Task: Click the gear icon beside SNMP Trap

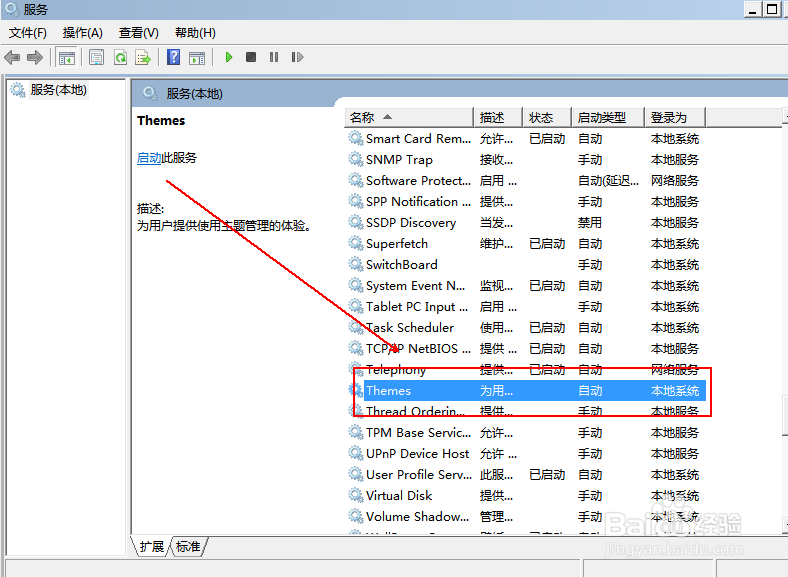Action: point(356,159)
